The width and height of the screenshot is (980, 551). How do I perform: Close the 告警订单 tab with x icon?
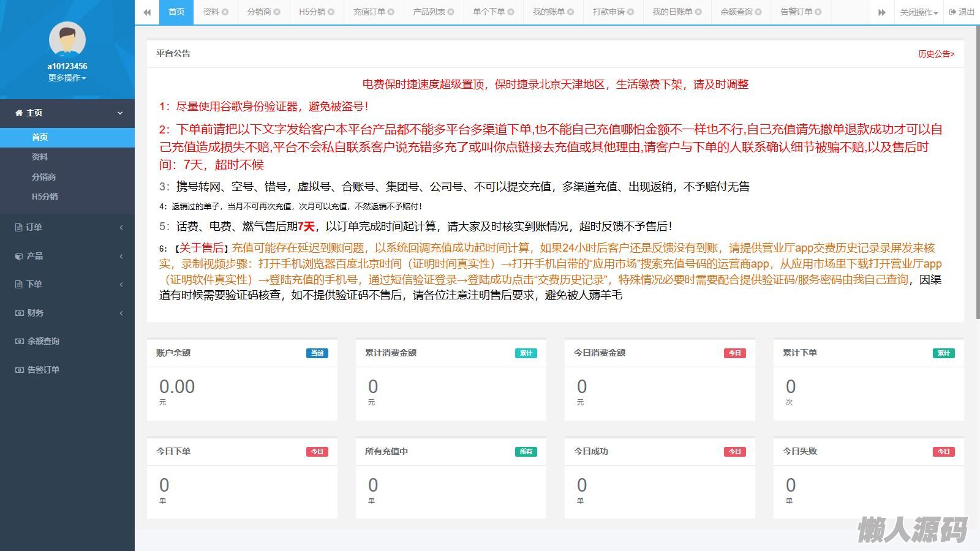(x=818, y=12)
